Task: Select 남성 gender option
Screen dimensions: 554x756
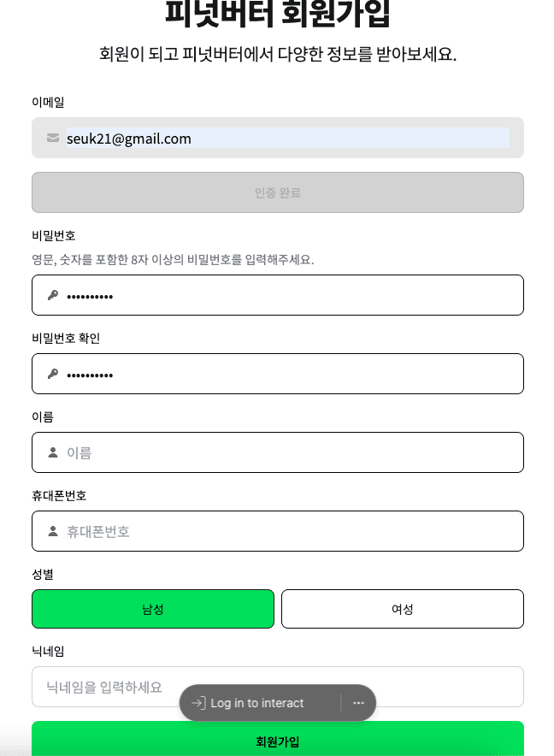Action: 153,609
